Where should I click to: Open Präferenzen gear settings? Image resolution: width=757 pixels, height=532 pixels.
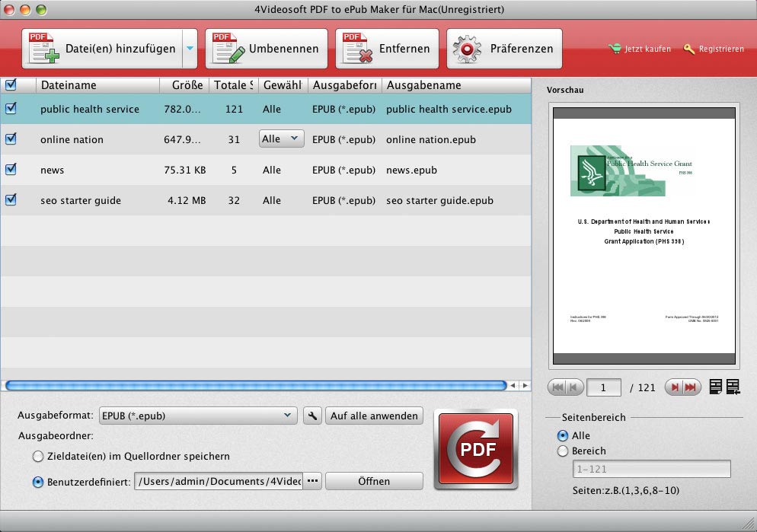pyautogui.click(x=468, y=49)
